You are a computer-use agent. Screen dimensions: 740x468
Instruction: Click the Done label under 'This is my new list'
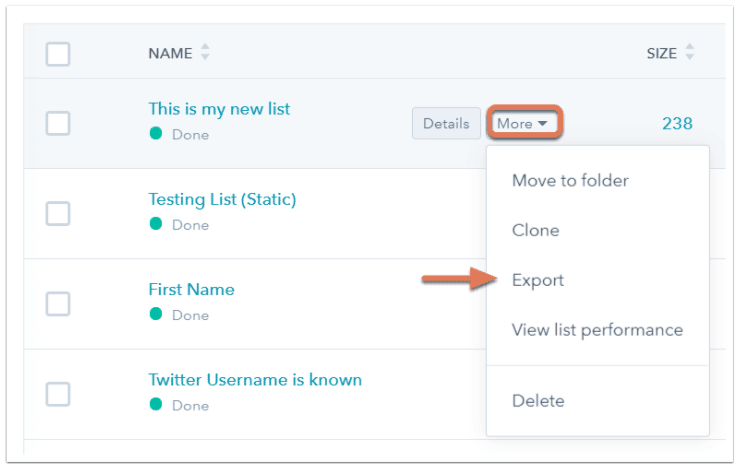[190, 135]
